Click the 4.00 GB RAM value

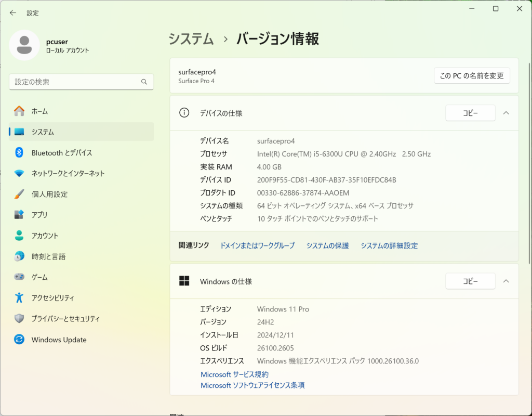tap(269, 167)
